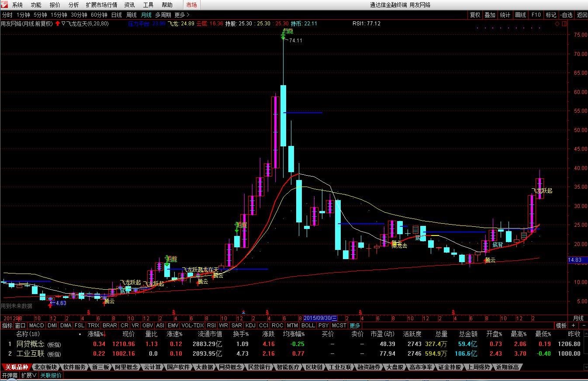Click the 关联报价 link at the bottom
588x381 pixels.
click(x=51, y=375)
